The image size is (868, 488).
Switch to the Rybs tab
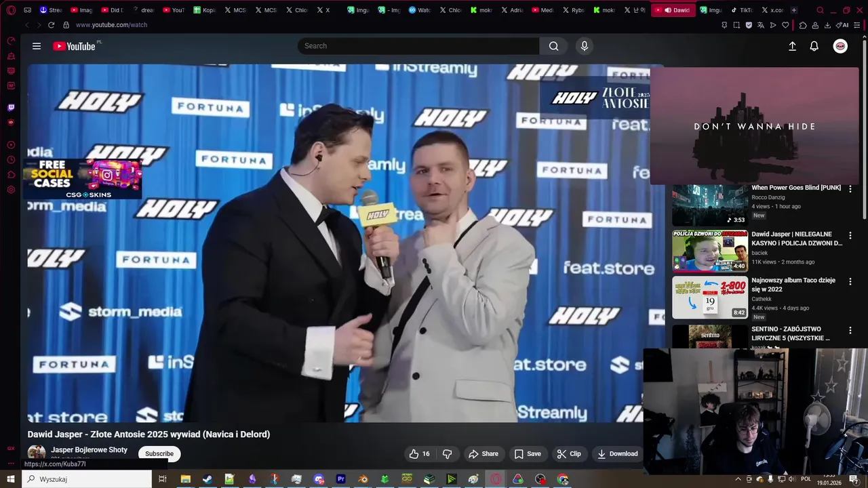[x=574, y=10]
